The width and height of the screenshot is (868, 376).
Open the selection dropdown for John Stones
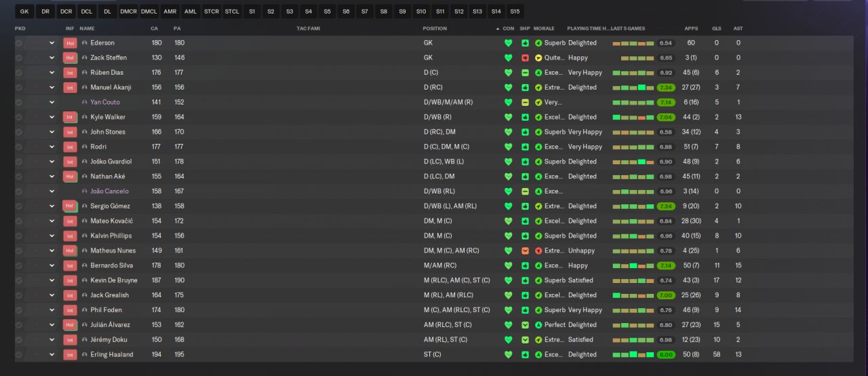coord(52,132)
